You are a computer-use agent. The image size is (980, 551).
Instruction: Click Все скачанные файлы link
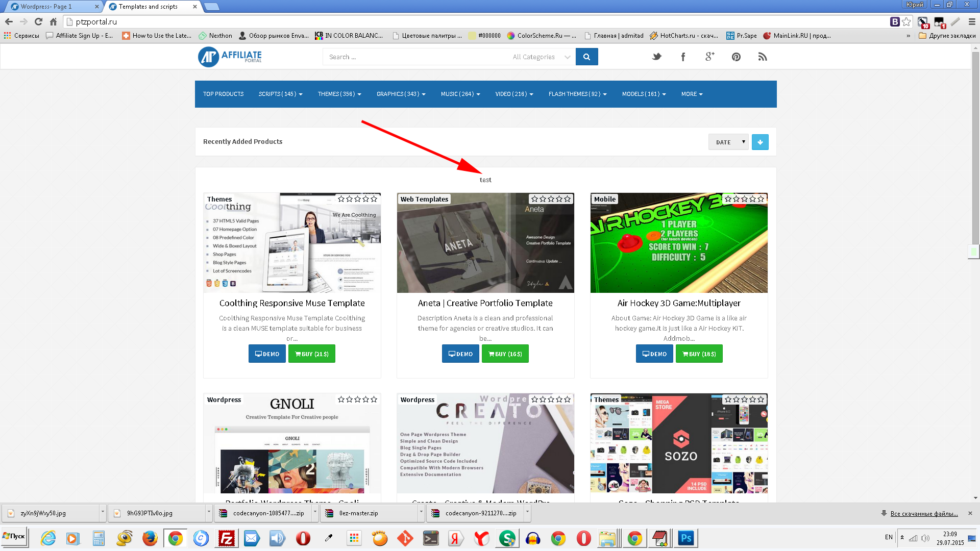tap(924, 514)
